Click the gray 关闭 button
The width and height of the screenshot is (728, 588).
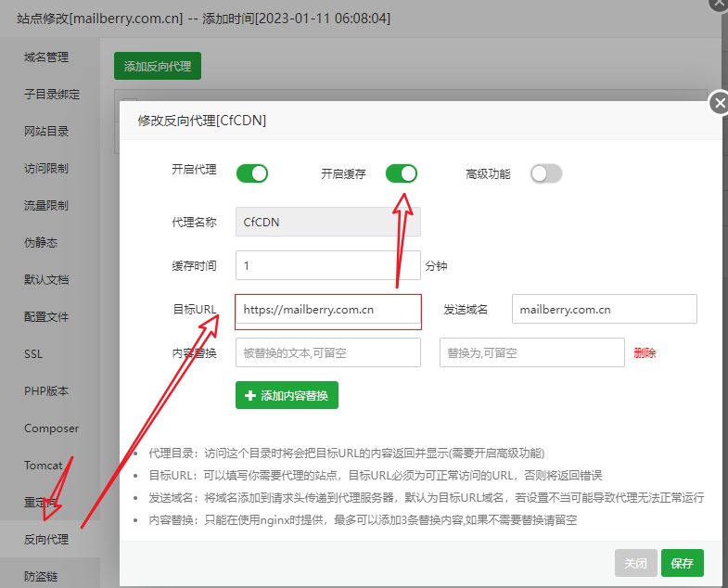click(635, 563)
